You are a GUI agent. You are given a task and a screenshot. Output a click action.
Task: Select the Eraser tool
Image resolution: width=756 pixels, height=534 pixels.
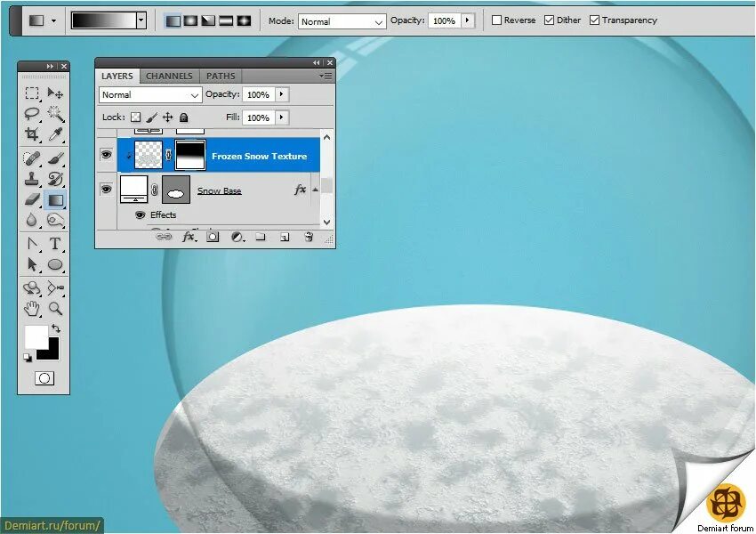(x=32, y=199)
